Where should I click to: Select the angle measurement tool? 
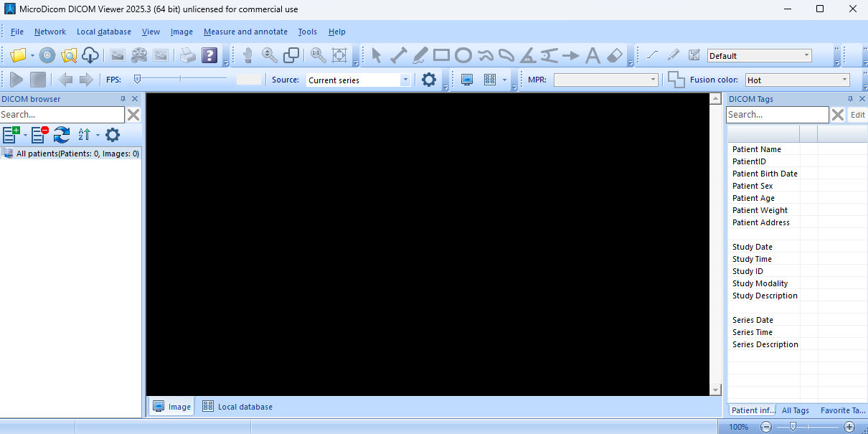pos(528,55)
